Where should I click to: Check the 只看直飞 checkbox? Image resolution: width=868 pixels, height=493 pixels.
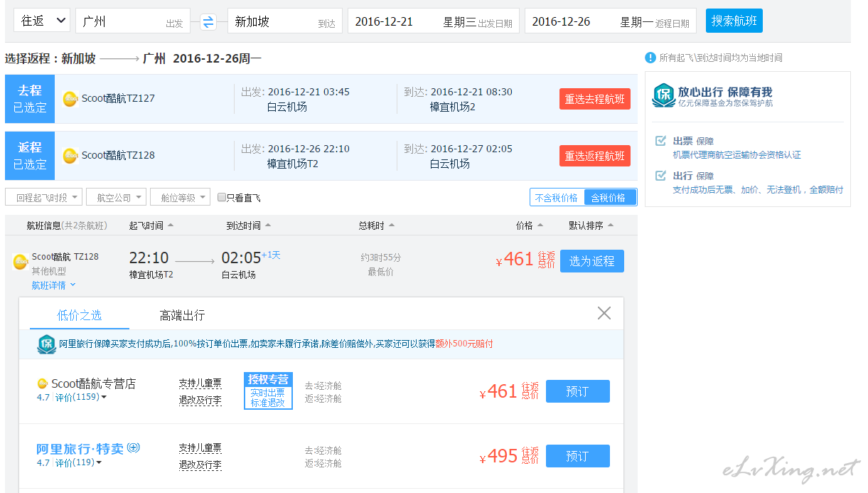pos(222,198)
